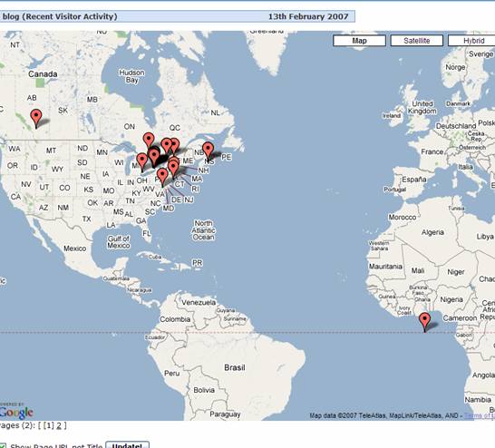Click the Mauritania label
This screenshot has height=448, width=495.
385,267
